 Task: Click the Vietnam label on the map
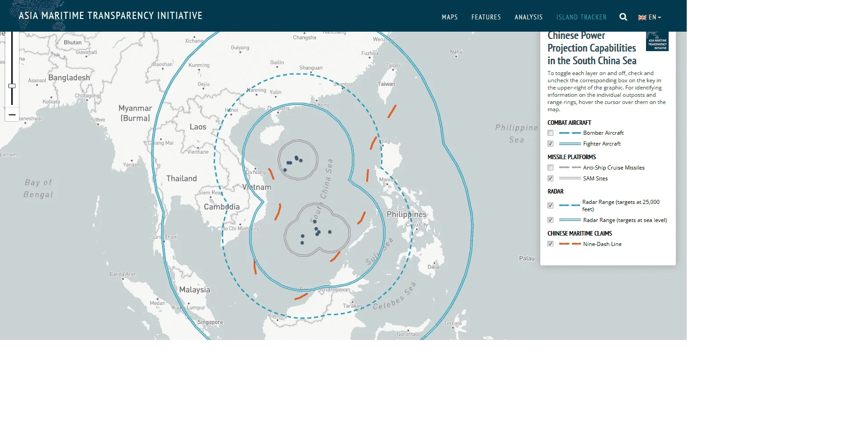click(x=257, y=187)
